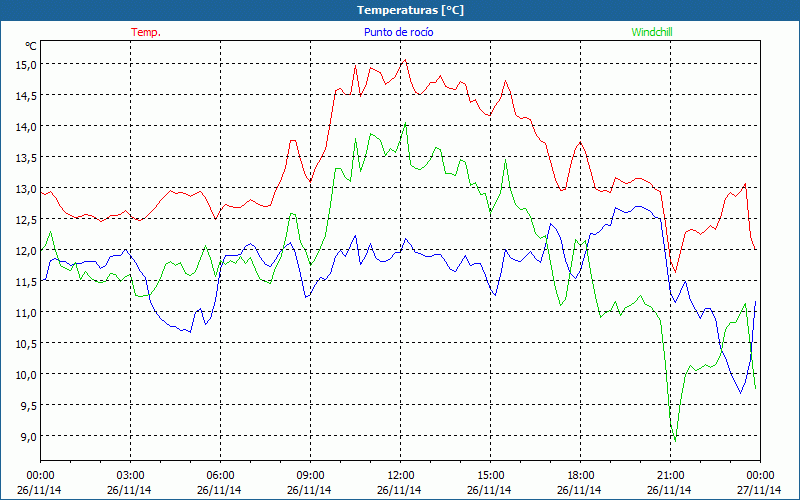Click the 12:00 time axis label
The image size is (800, 500).
401,475
